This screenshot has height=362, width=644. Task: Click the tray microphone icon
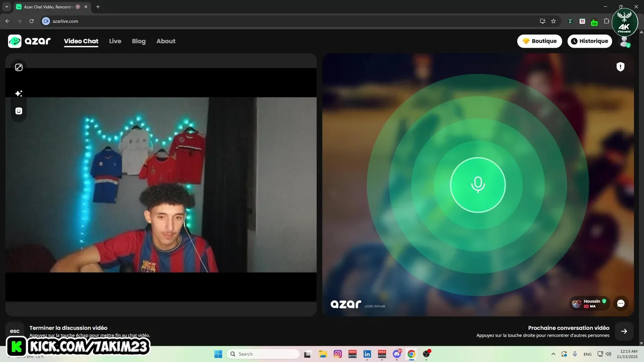coord(575,354)
